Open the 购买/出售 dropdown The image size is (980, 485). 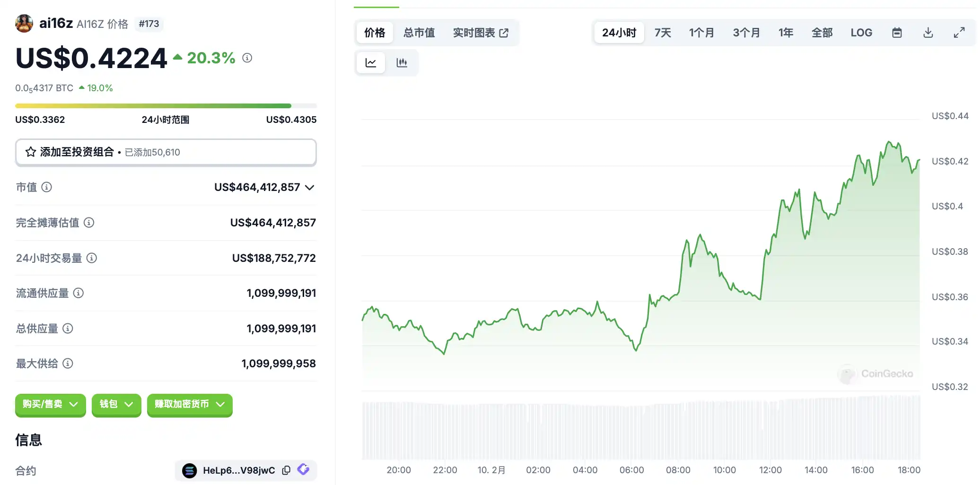50,404
